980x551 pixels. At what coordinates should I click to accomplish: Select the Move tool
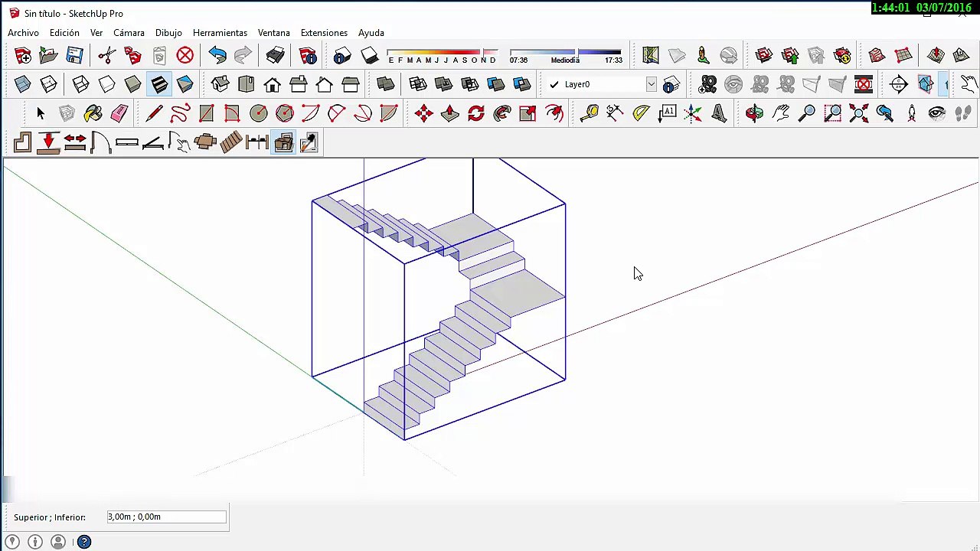coord(423,113)
